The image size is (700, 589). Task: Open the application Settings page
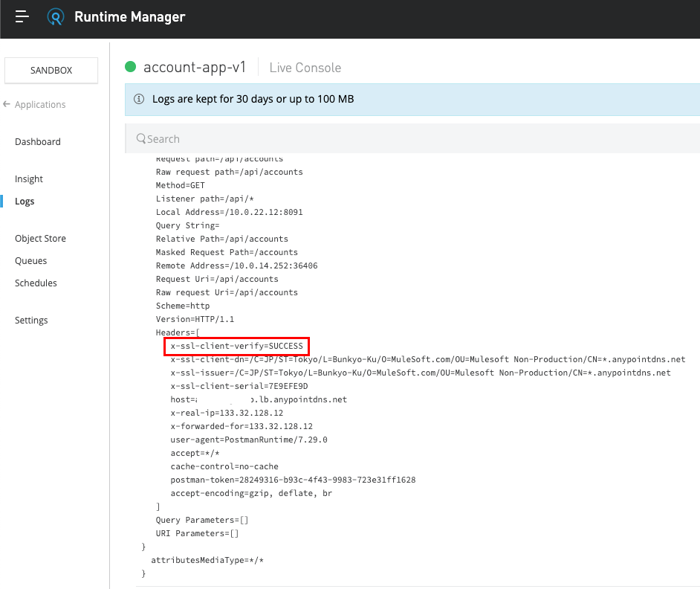click(x=31, y=321)
